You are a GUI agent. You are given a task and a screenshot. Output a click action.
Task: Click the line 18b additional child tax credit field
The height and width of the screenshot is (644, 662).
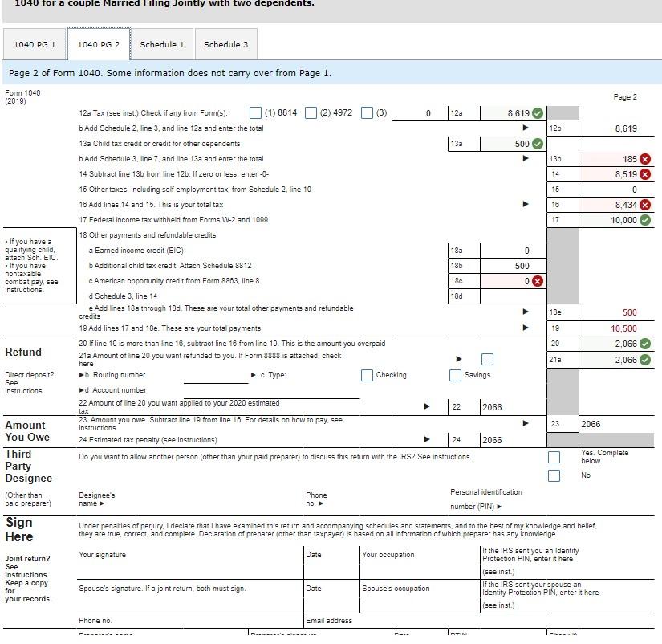click(x=513, y=266)
